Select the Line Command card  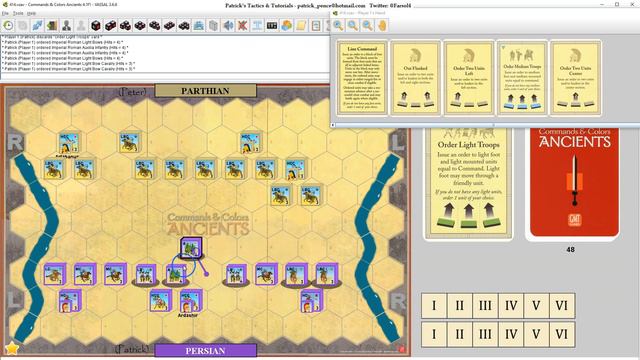point(362,78)
